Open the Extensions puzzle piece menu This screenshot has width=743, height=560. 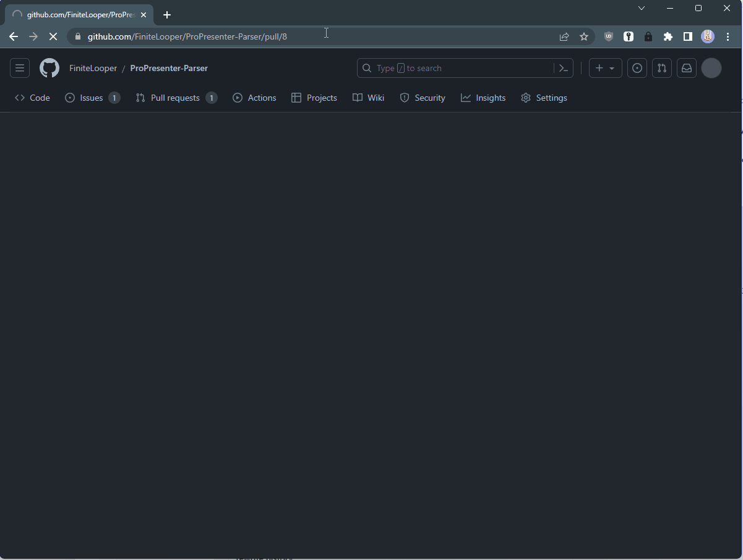[668, 36]
